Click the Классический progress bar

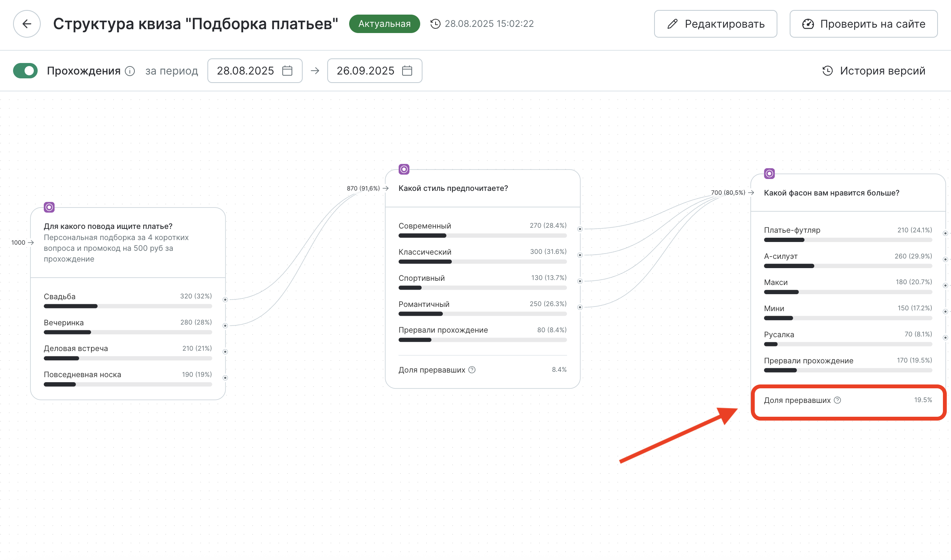[x=482, y=262]
